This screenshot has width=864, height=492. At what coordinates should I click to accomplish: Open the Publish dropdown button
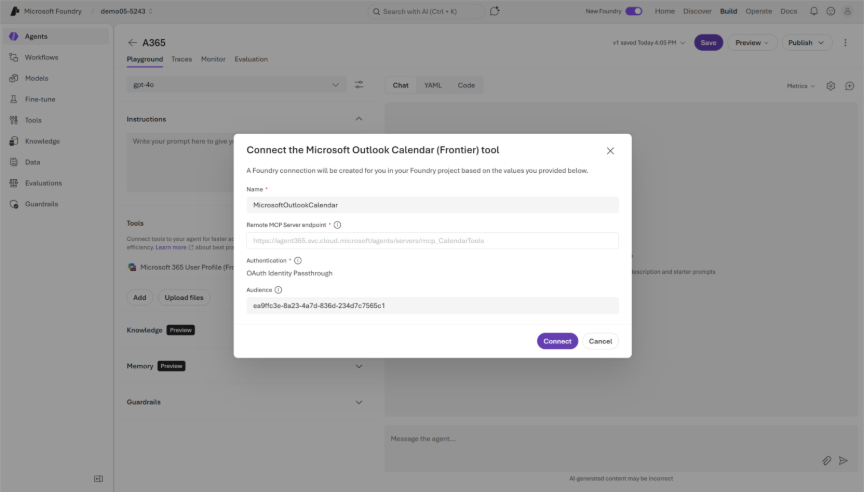coord(807,42)
